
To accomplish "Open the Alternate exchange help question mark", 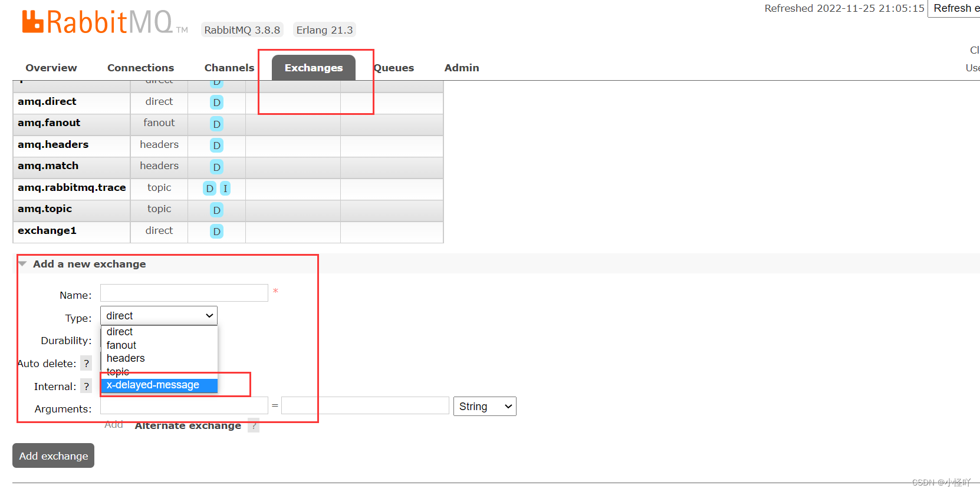I will [x=254, y=425].
